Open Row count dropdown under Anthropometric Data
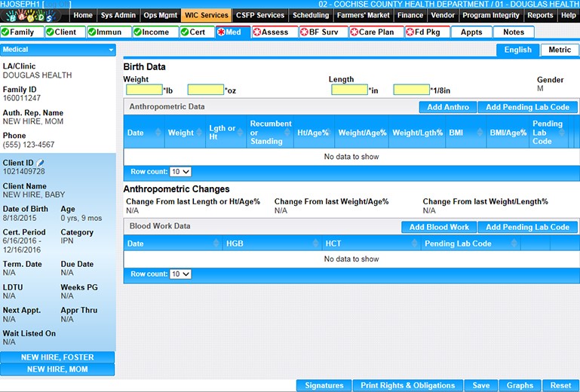 [x=180, y=172]
